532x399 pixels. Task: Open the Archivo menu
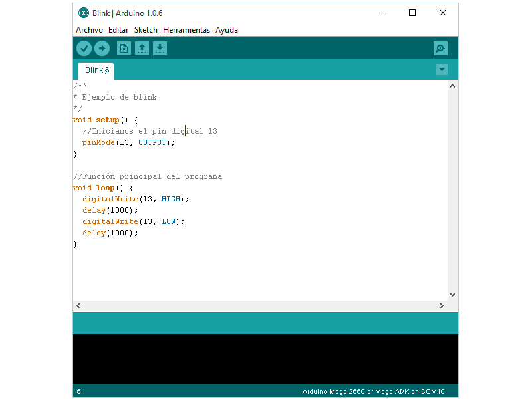tap(89, 30)
